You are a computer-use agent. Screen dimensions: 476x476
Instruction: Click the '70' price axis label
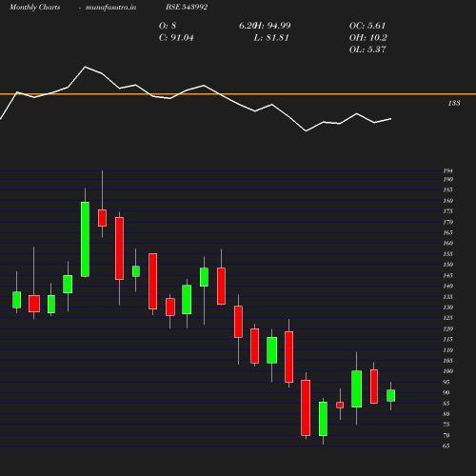click(x=446, y=435)
